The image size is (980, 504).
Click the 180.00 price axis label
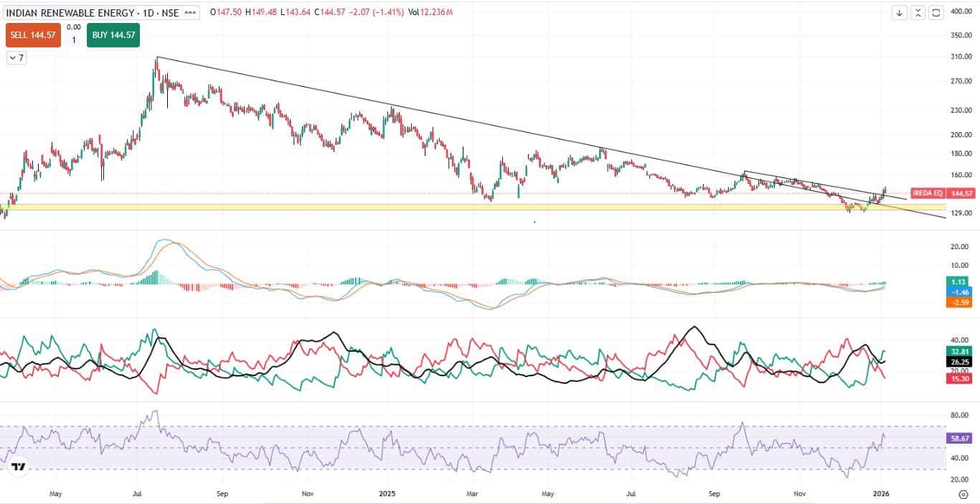(x=961, y=154)
